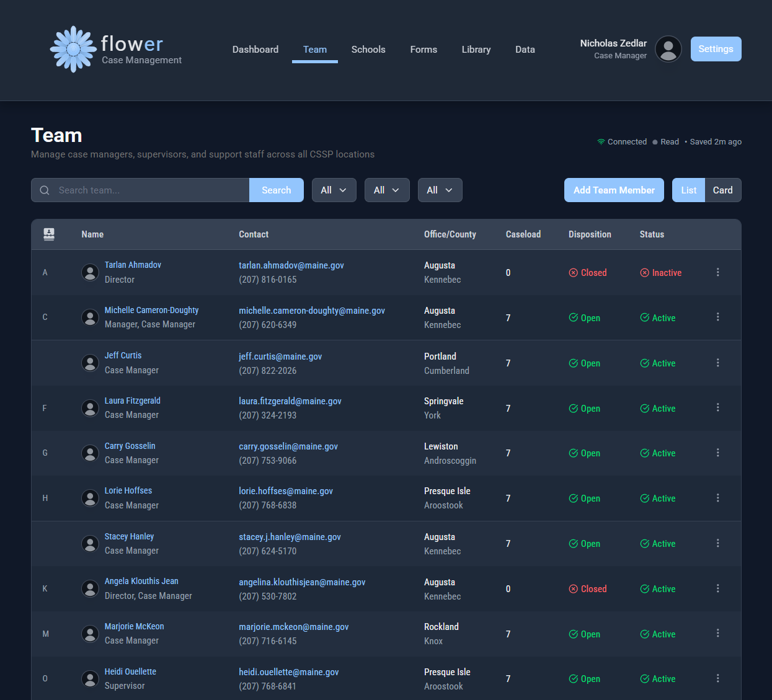Click the email link for Carry Gosselin
Image resolution: width=772 pixels, height=700 pixels.
(288, 446)
